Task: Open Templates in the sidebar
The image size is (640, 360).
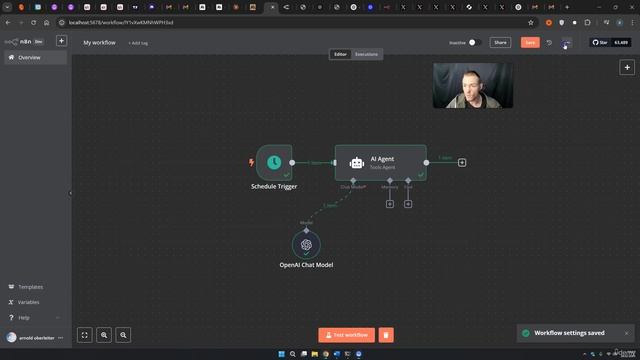Action: (x=36, y=287)
